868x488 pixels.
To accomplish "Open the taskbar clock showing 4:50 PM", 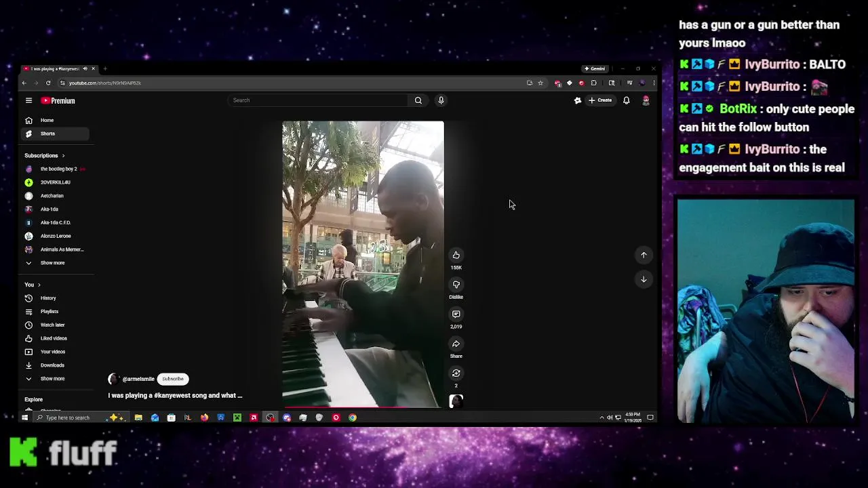I will click(633, 418).
